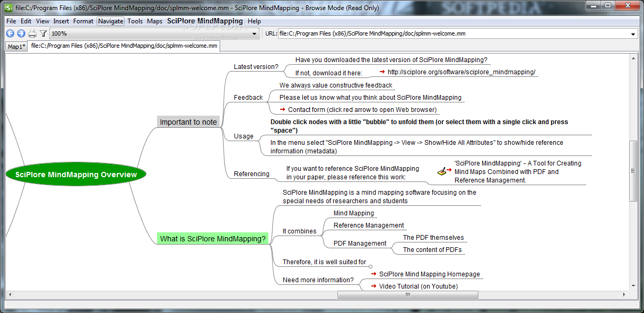Open the zoom 100% dropdown
The height and width of the screenshot is (313, 644).
pyautogui.click(x=255, y=33)
